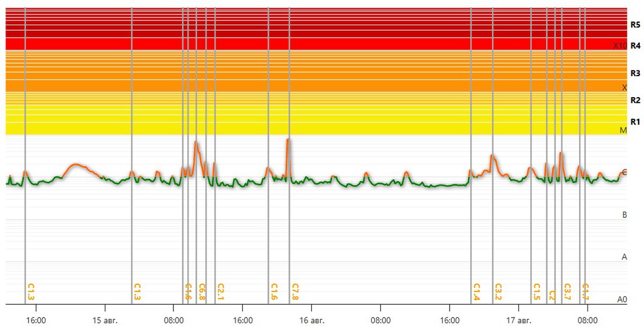Click the 15 авг. date label
The height and width of the screenshot is (331, 644).
pos(105,321)
